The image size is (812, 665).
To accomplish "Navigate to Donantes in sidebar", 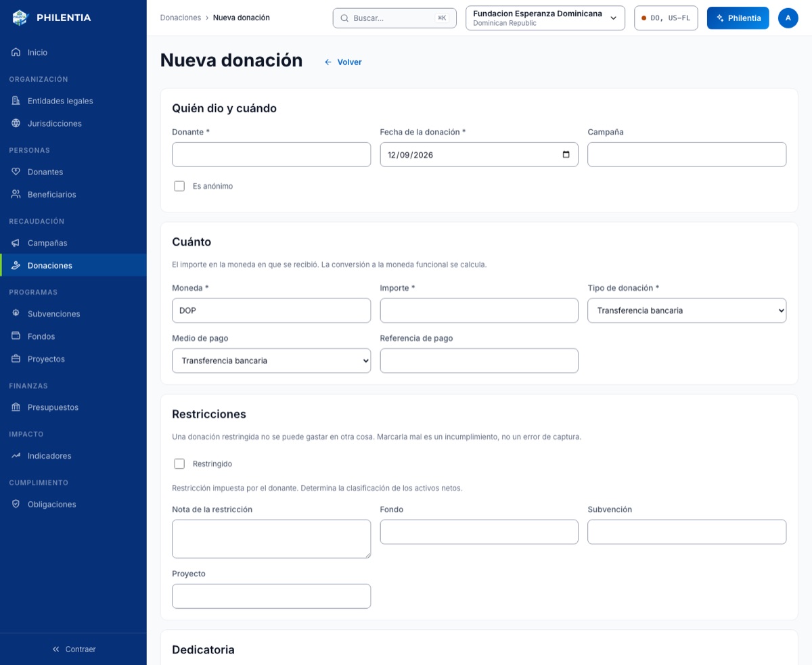I will coord(73,172).
